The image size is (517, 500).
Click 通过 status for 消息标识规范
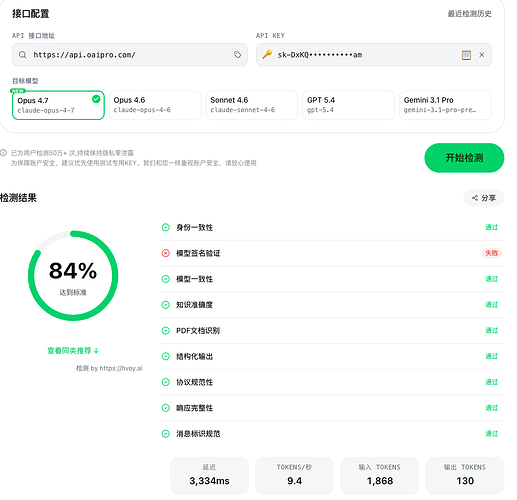[492, 434]
